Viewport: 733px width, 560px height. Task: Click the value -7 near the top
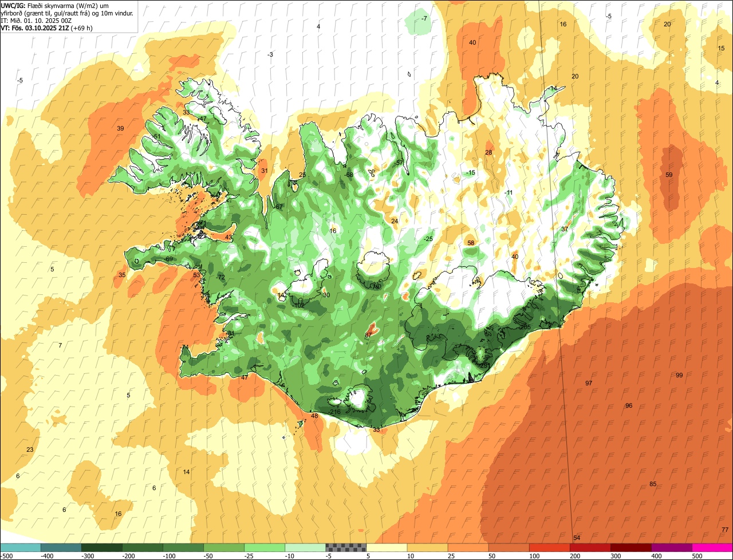coord(424,19)
